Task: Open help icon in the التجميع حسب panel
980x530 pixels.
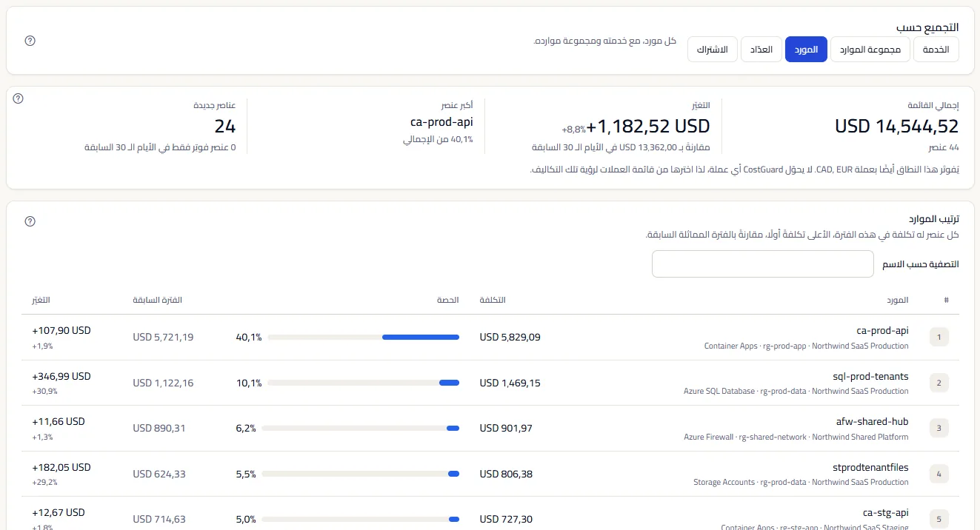Action: click(30, 41)
